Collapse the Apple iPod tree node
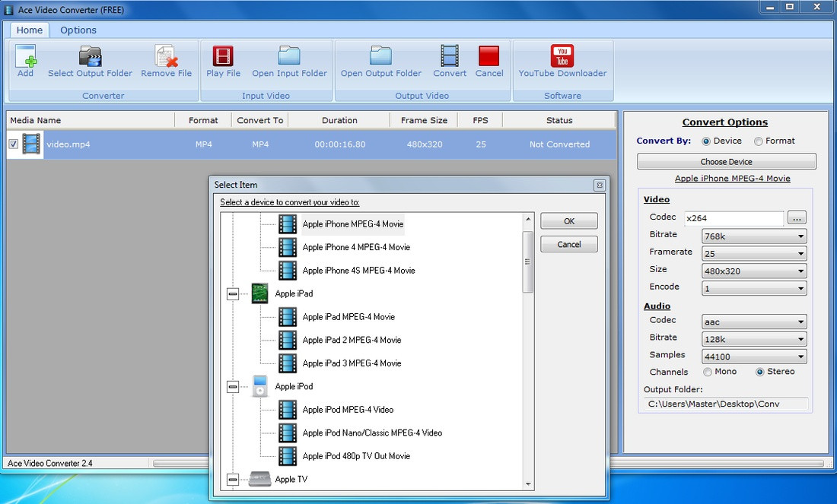 (233, 387)
